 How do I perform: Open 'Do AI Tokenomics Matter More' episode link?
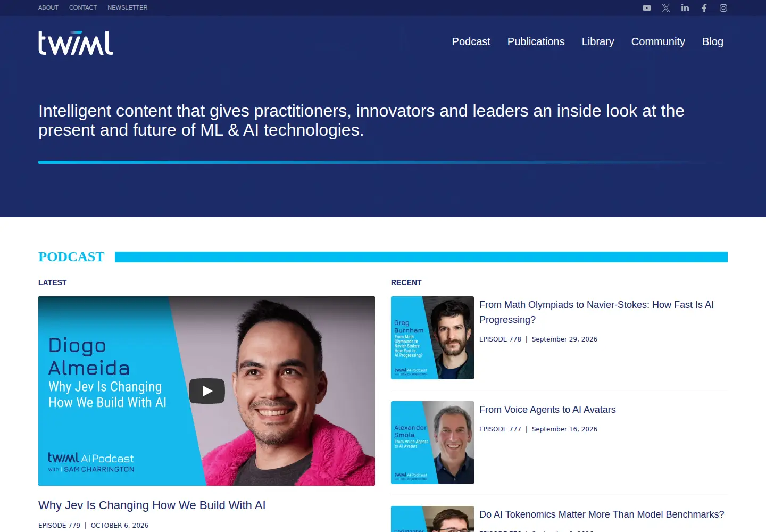(602, 514)
